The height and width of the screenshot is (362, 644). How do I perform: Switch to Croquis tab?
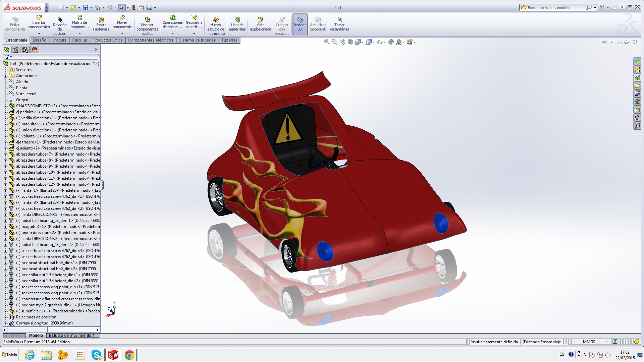point(59,40)
